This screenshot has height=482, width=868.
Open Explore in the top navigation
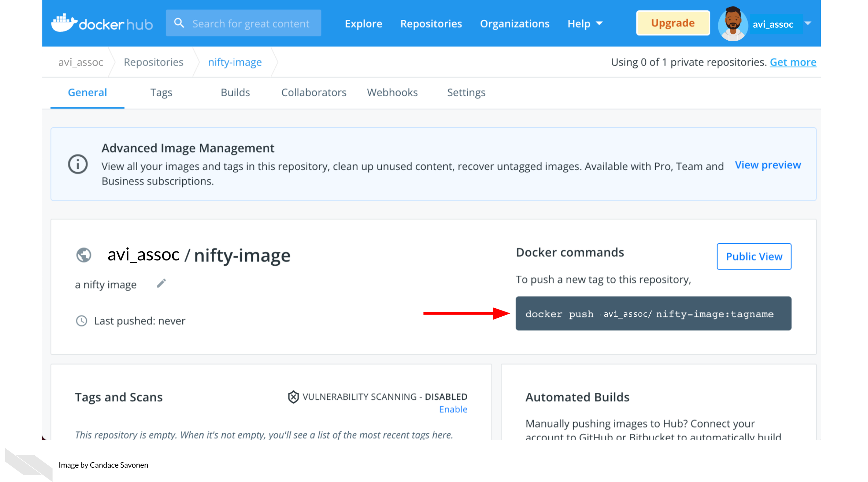coord(364,24)
